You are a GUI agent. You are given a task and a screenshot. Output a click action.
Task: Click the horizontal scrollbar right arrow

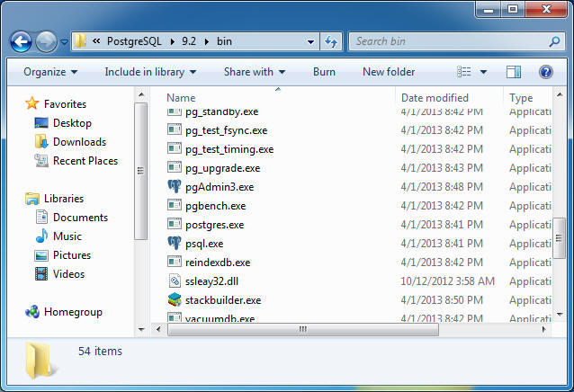(544, 329)
